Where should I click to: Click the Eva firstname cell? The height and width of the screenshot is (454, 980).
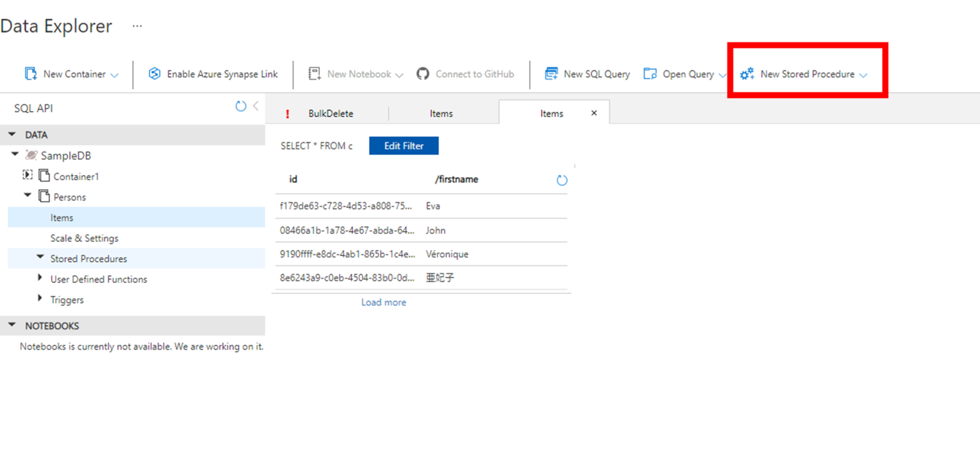click(433, 206)
